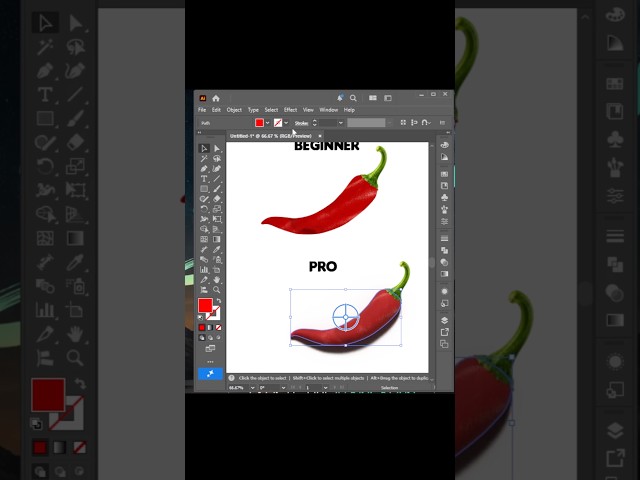The image size is (640, 480).
Task: Open the Color panel icon
Action: coord(444,145)
